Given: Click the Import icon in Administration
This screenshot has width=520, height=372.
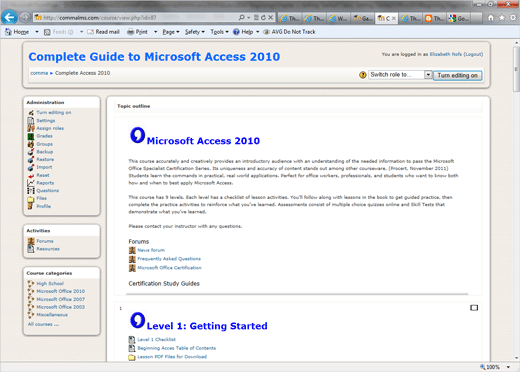Looking at the screenshot, I should [31, 167].
